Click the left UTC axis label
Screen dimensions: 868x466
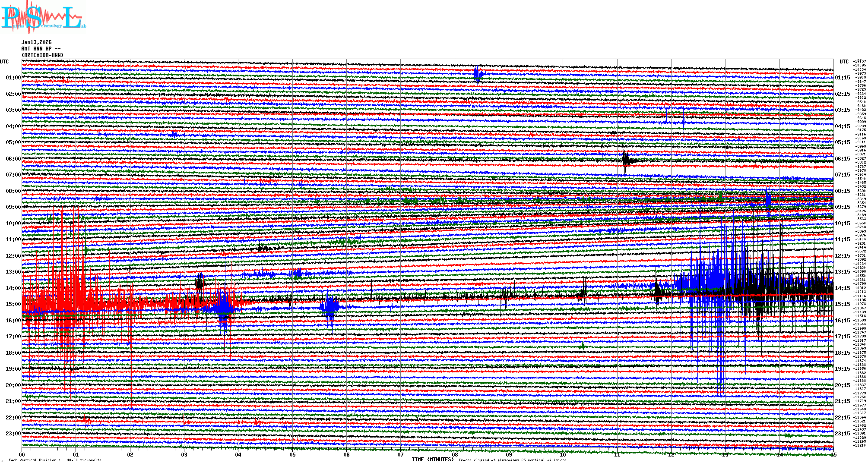pos(4,62)
